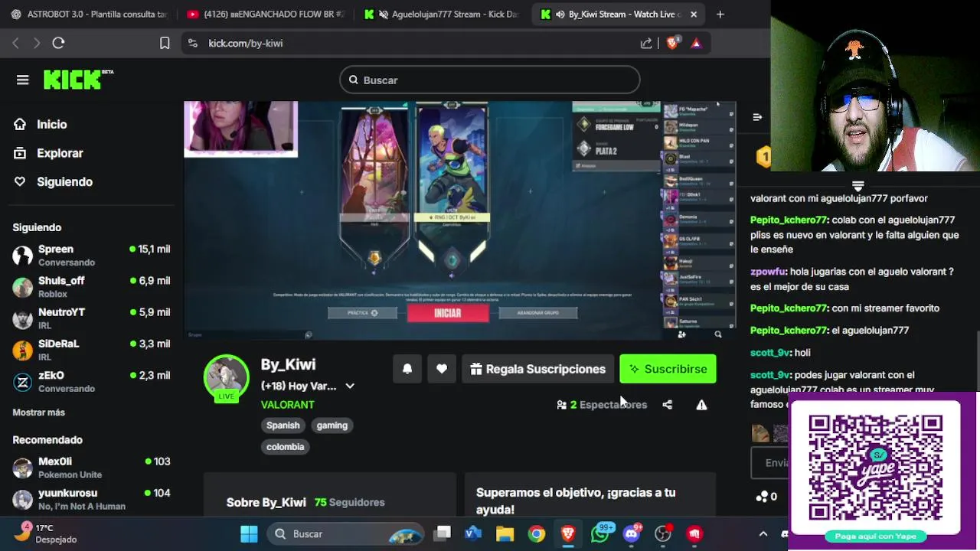Open File Explorer from taskbar
Image resolution: width=980 pixels, height=551 pixels.
(x=505, y=533)
